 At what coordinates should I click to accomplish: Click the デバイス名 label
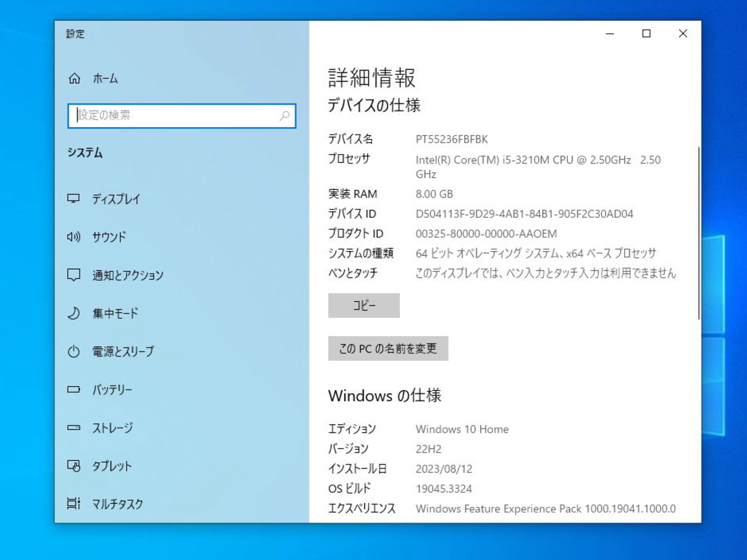[x=350, y=139]
